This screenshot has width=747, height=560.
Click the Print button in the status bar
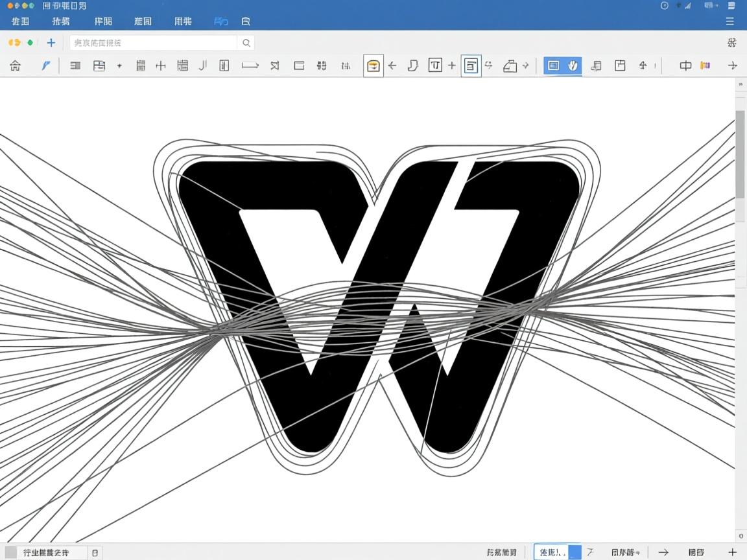pyautogui.click(x=696, y=552)
